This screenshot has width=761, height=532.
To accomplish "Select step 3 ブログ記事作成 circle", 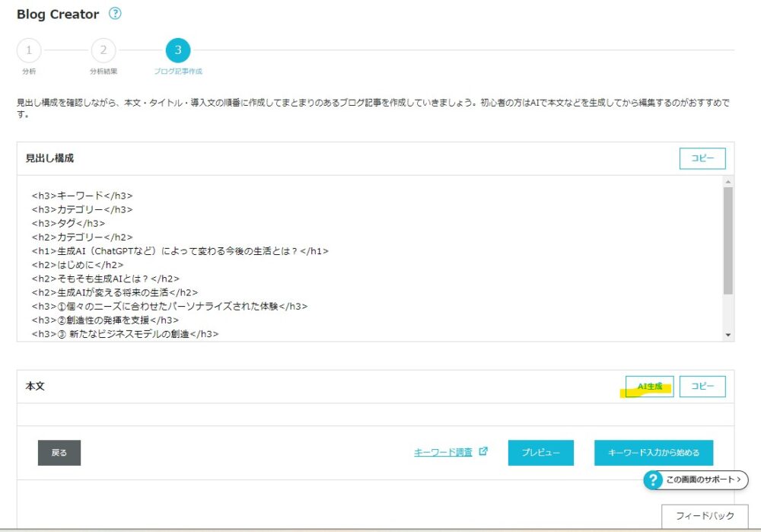I will point(178,51).
